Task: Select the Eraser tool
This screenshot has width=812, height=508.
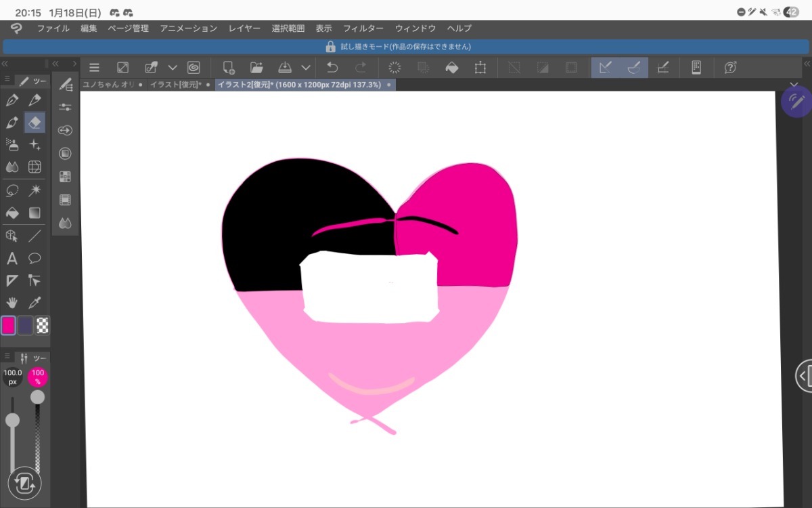Action: 35,123
